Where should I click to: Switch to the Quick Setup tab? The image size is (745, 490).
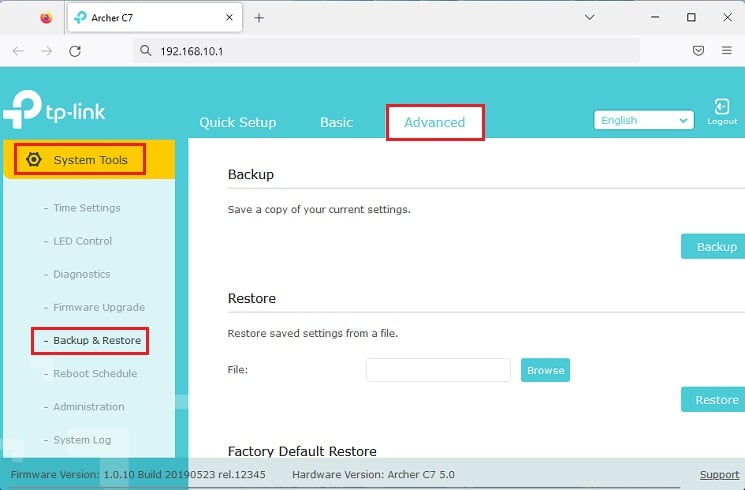(x=238, y=123)
